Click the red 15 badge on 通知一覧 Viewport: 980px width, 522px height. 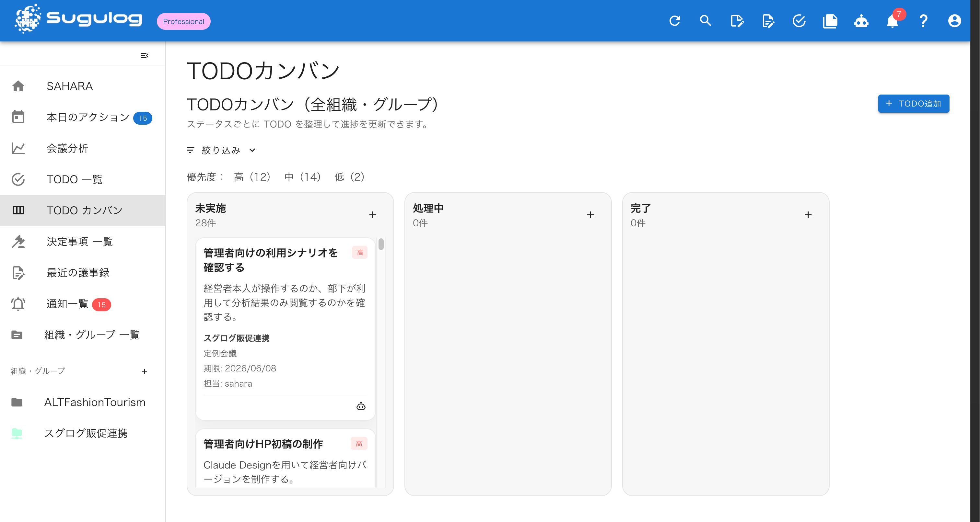(x=101, y=304)
